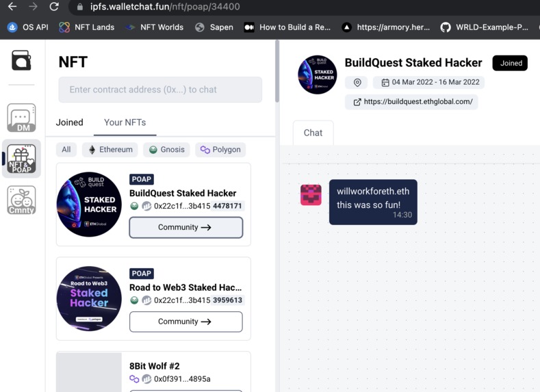This screenshot has height=392, width=540.
Task: Click the explorer icon on BuildQuest card
Action: [x=146, y=206]
